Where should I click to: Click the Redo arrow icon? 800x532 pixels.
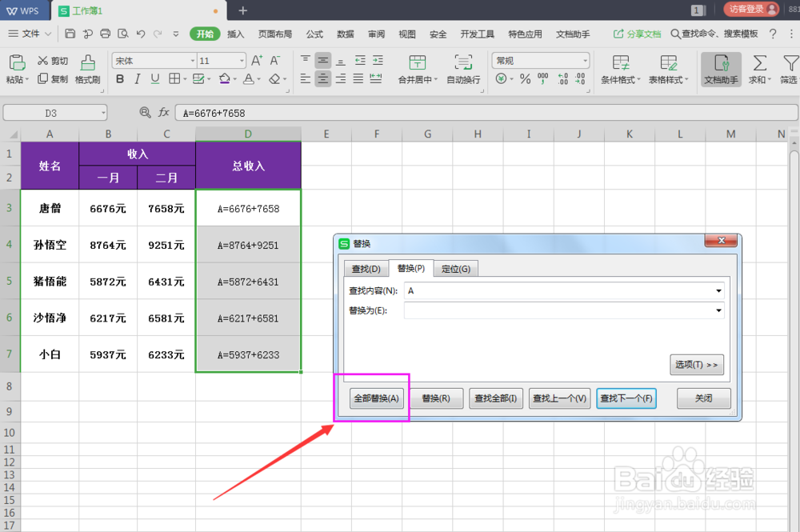click(x=158, y=34)
